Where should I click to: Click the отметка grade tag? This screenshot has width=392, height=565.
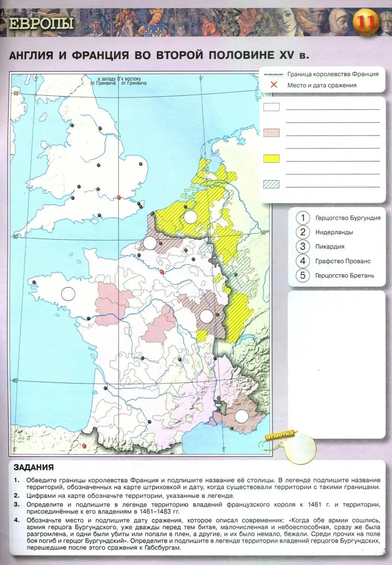pyautogui.click(x=279, y=435)
